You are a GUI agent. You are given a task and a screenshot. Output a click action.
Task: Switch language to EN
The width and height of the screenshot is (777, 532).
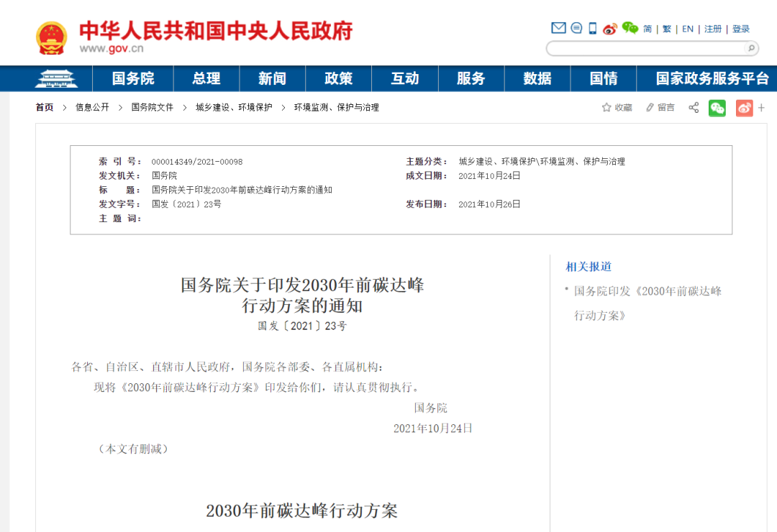pos(688,29)
